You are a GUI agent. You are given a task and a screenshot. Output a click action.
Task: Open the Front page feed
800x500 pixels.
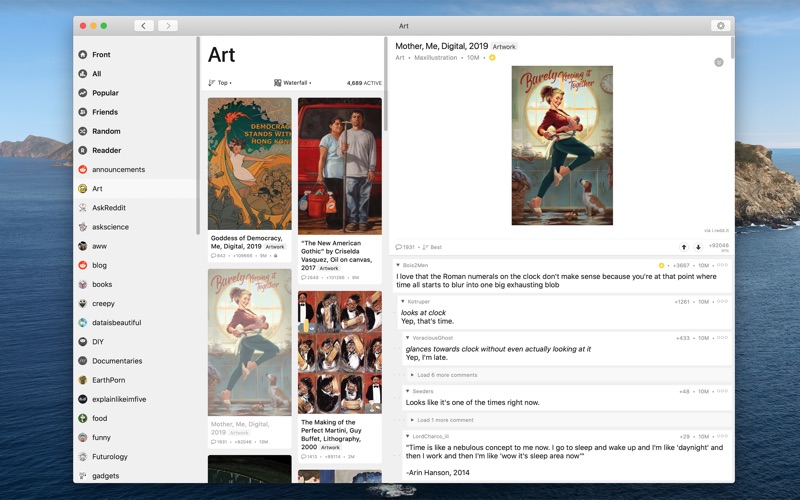pyautogui.click(x=101, y=55)
